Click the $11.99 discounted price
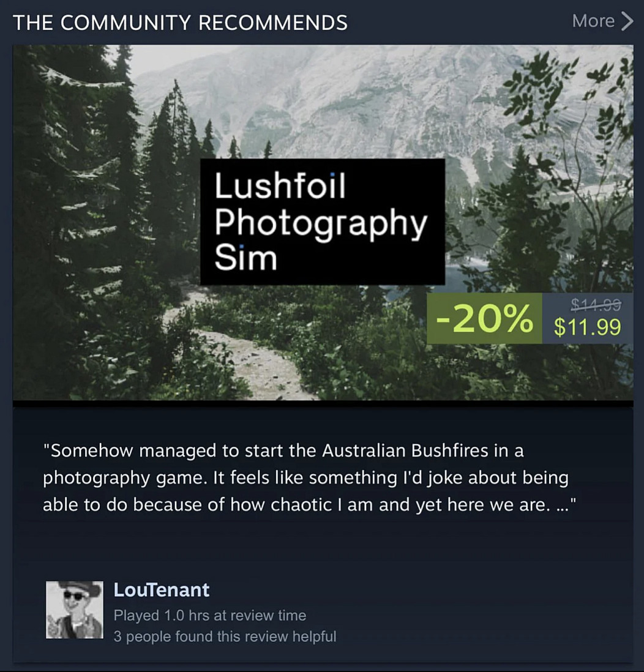The image size is (644, 672). coord(588,327)
